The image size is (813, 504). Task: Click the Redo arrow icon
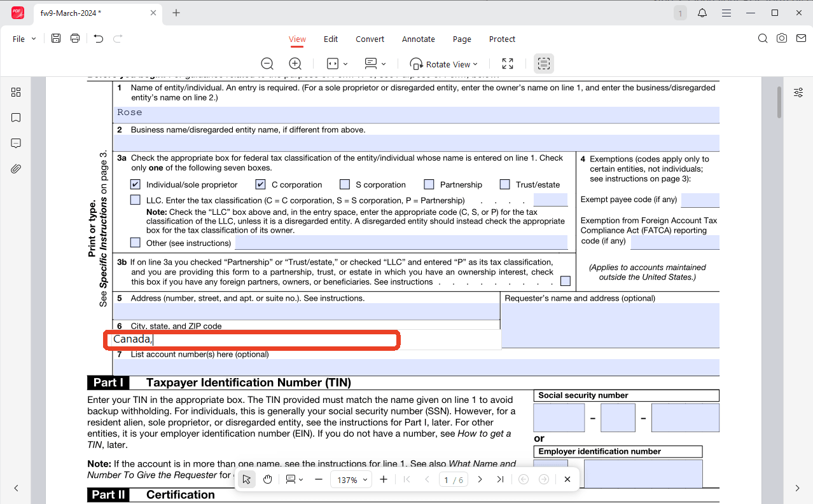point(118,39)
